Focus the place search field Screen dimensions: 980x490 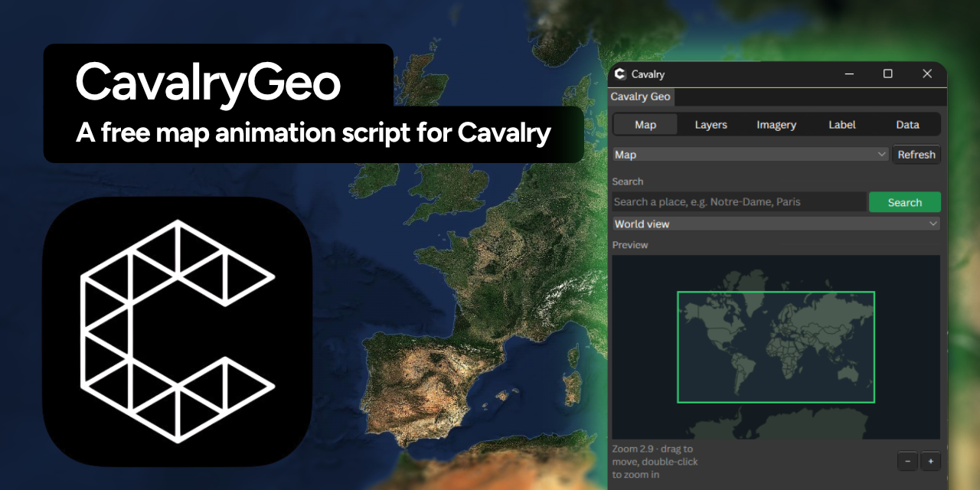point(739,202)
